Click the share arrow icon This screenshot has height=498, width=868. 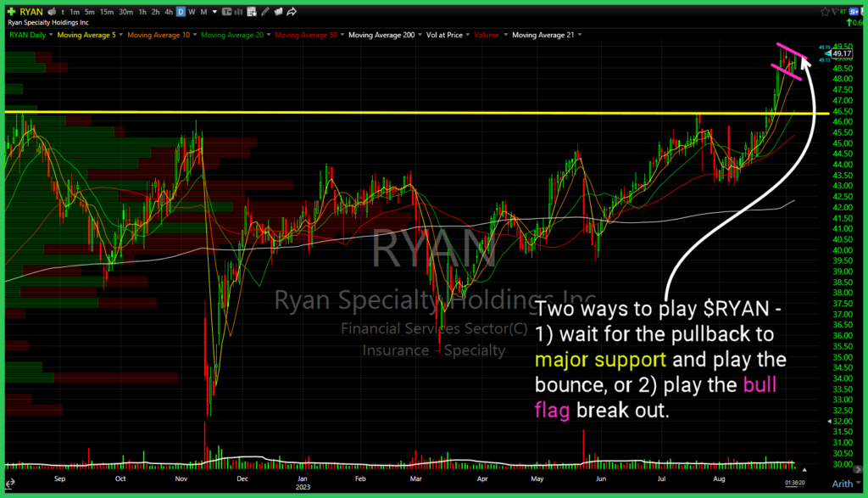click(292, 12)
